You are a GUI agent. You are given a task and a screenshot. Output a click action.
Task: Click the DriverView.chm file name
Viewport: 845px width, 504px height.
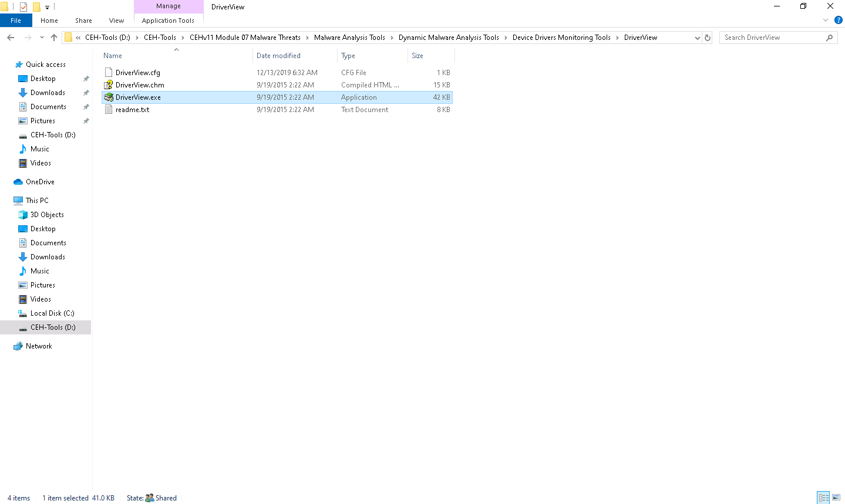coord(140,85)
